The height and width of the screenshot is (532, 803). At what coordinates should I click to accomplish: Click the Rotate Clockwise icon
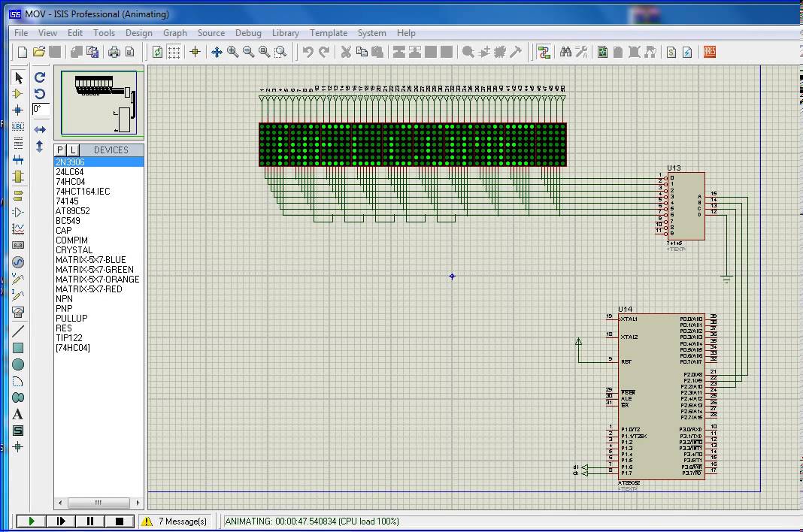click(x=40, y=77)
